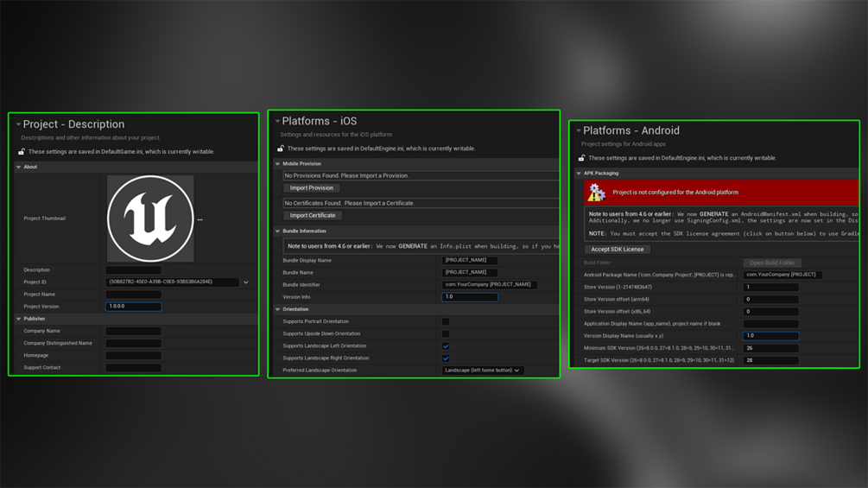Uncheck Supports Landscape Right Orientation
Screen dimensions: 868x488
point(446,358)
